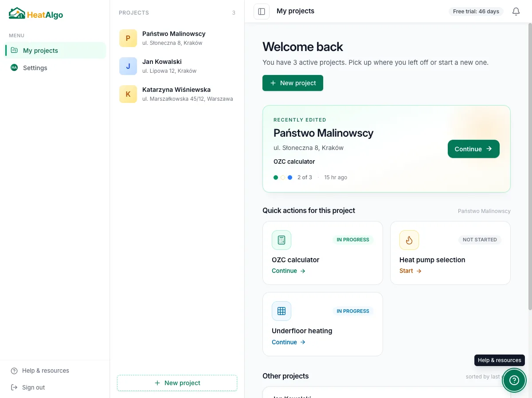Click the sign out arrow icon
Image resolution: width=532 pixels, height=398 pixels.
[14, 387]
